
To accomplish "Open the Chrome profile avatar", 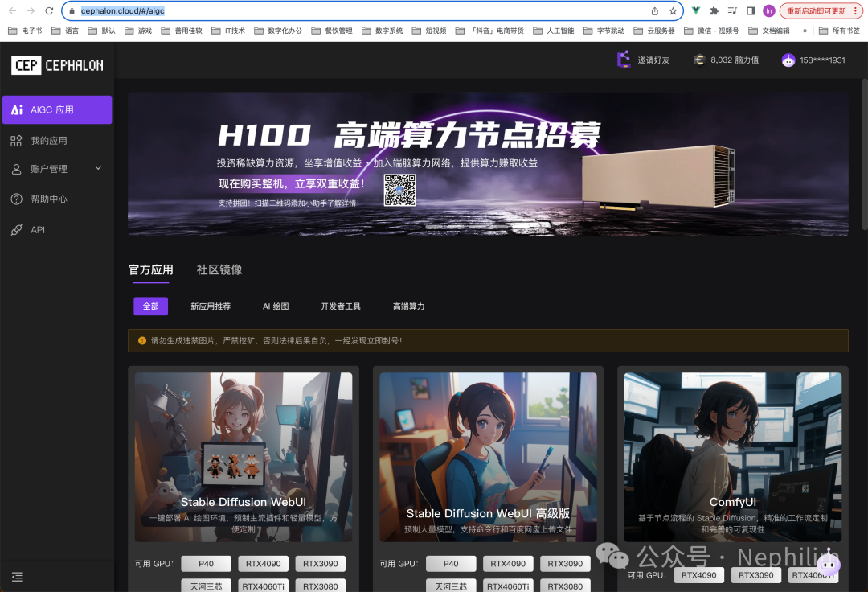I will pos(769,11).
